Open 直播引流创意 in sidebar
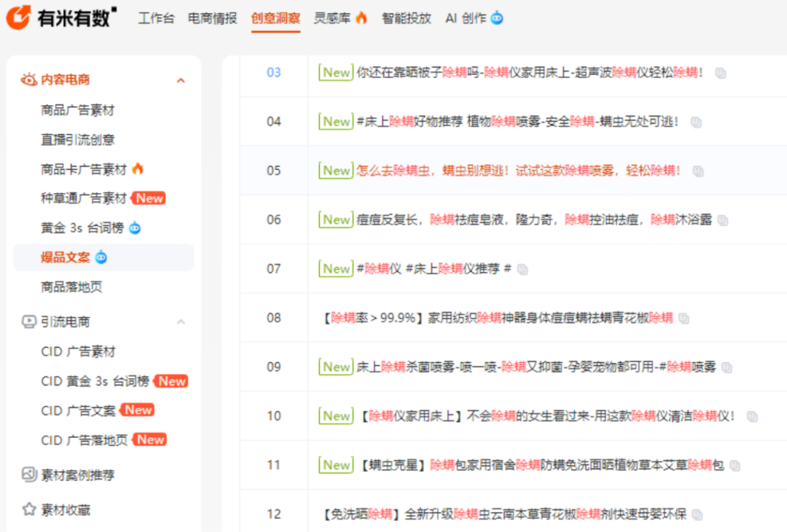The width and height of the screenshot is (787, 532). (78, 139)
